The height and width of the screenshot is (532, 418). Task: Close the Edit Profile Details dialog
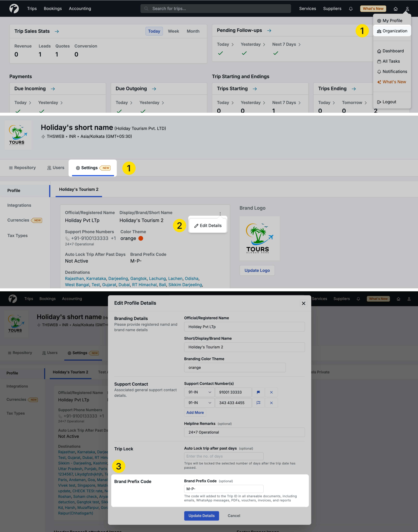pyautogui.click(x=303, y=303)
